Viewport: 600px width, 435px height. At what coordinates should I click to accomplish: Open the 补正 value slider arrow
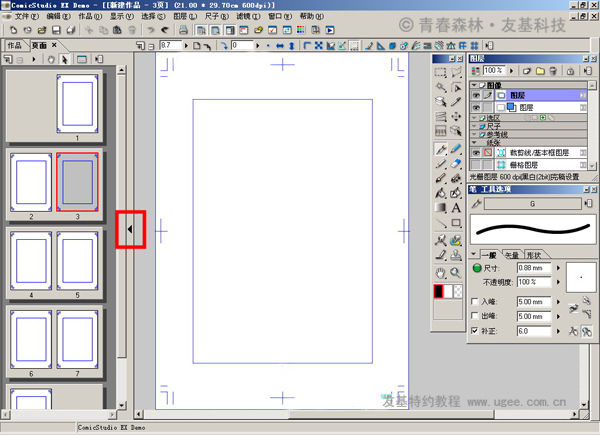[558, 331]
